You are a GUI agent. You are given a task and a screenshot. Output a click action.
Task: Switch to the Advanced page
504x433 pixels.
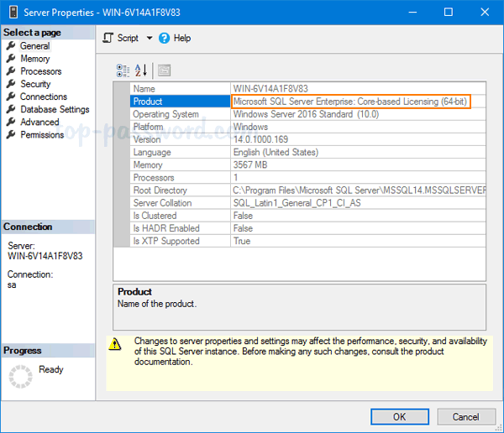click(39, 122)
